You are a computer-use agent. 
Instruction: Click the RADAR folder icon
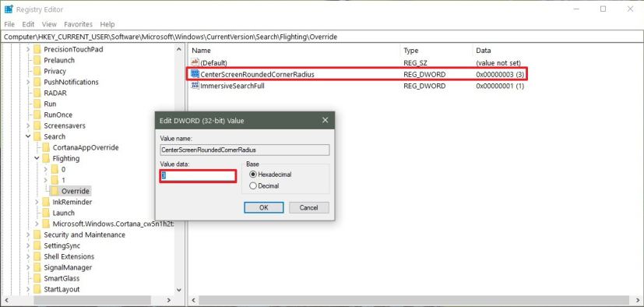[37, 93]
